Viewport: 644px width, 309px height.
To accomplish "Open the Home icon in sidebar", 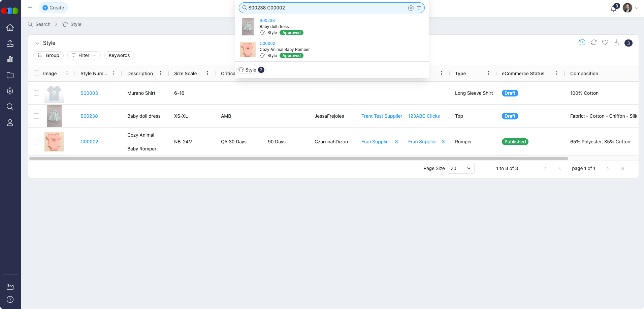I will [10, 28].
